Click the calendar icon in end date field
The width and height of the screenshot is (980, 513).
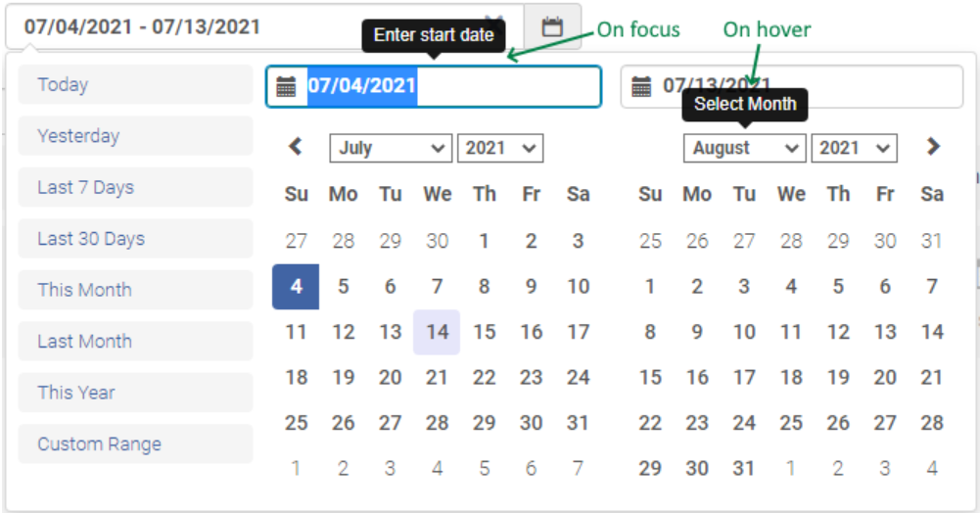[x=641, y=86]
